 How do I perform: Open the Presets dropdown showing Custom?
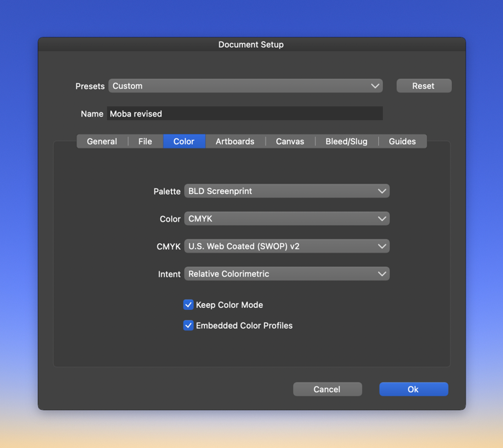tap(246, 86)
